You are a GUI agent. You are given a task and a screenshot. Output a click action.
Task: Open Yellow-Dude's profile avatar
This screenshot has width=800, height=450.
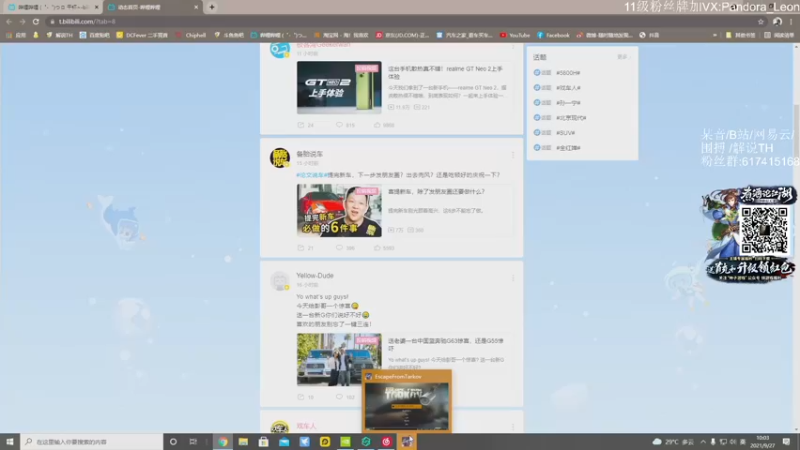pyautogui.click(x=280, y=281)
